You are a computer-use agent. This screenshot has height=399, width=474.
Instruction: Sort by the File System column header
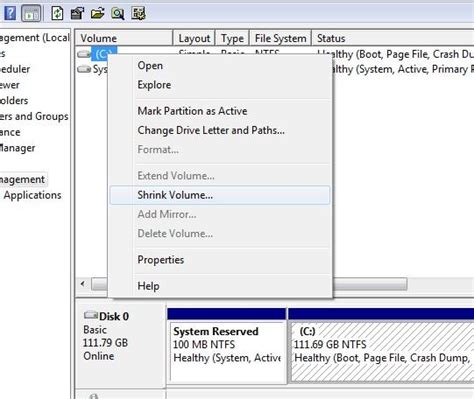point(280,38)
